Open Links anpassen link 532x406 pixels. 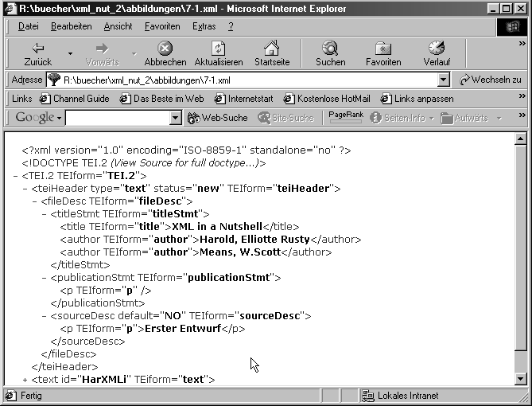[417, 99]
